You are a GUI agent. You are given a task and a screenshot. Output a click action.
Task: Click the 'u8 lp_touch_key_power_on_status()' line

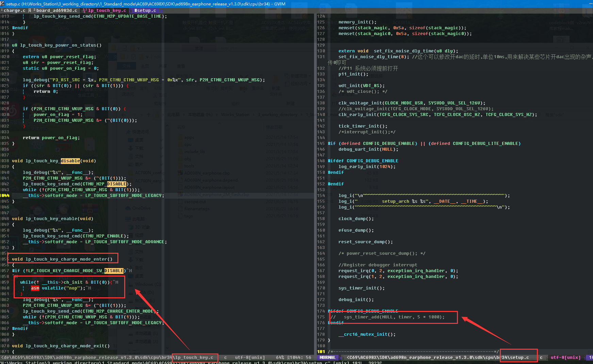pos(56,45)
